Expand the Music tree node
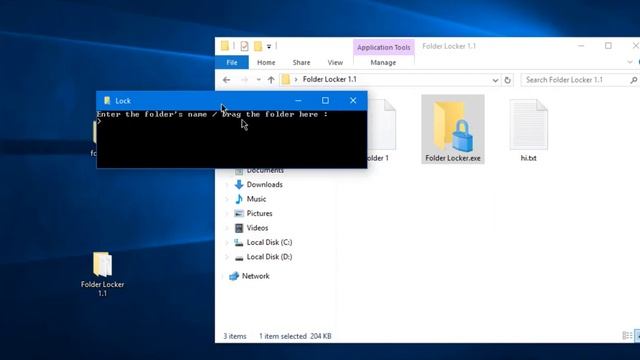Image resolution: width=640 pixels, height=360 pixels. (x=227, y=199)
